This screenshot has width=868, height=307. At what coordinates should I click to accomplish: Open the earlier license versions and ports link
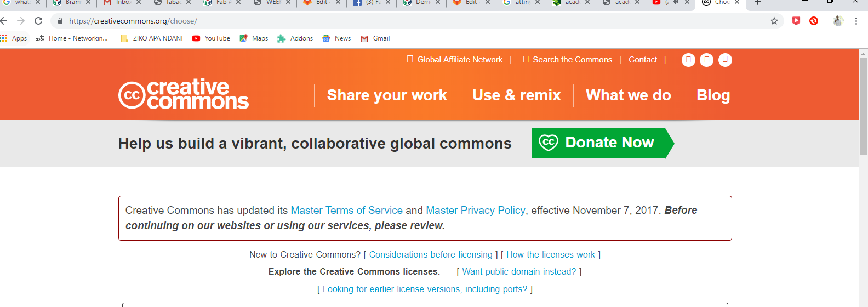pos(425,289)
